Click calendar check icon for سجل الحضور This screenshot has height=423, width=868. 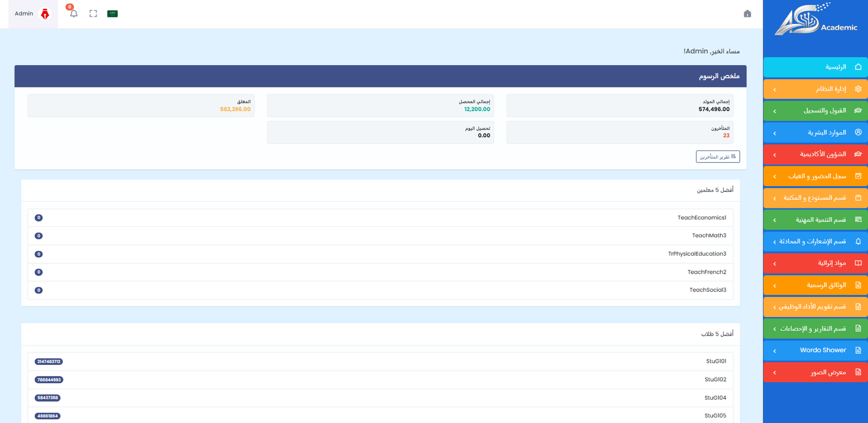click(x=858, y=176)
